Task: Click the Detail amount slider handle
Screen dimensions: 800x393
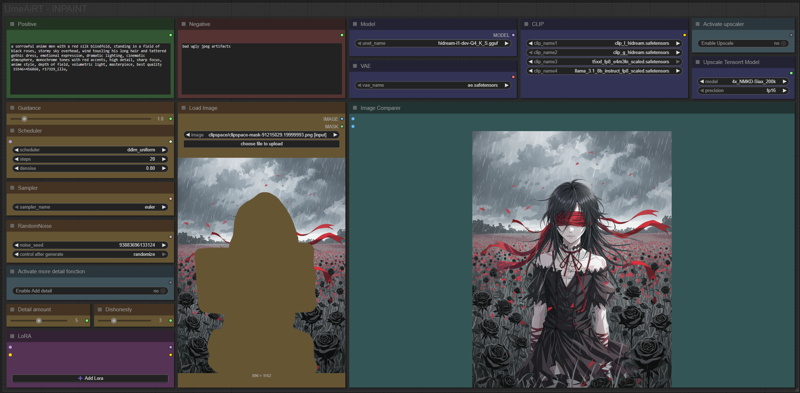Action: [39, 321]
